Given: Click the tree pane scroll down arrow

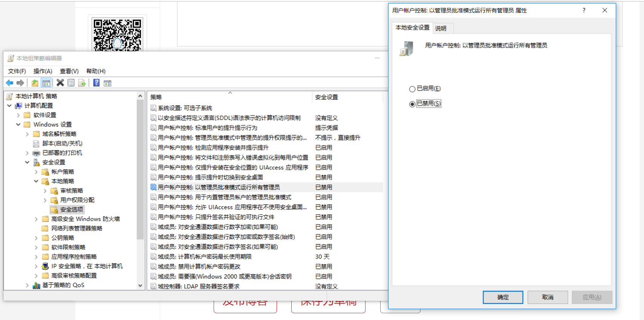Looking at the screenshot, I should point(140,286).
